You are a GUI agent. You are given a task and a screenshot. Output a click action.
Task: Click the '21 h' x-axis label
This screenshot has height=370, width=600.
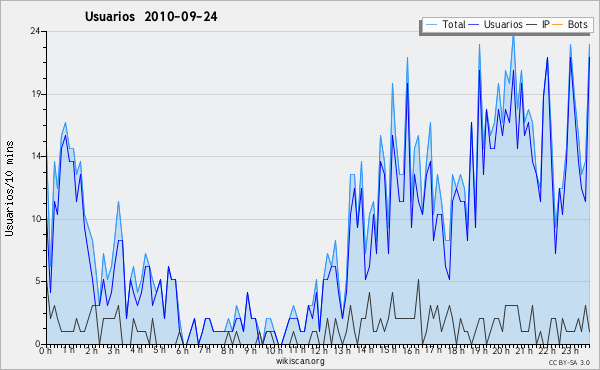coord(524,350)
